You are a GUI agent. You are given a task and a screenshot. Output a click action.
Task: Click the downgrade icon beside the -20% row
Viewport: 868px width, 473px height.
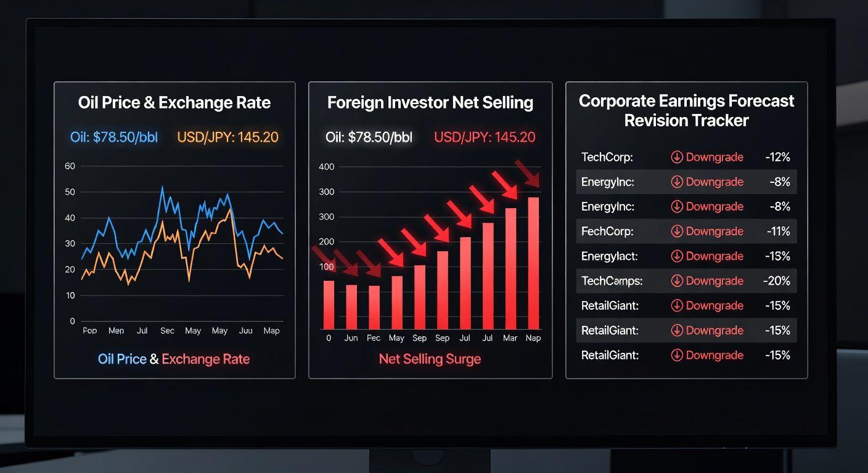point(676,281)
